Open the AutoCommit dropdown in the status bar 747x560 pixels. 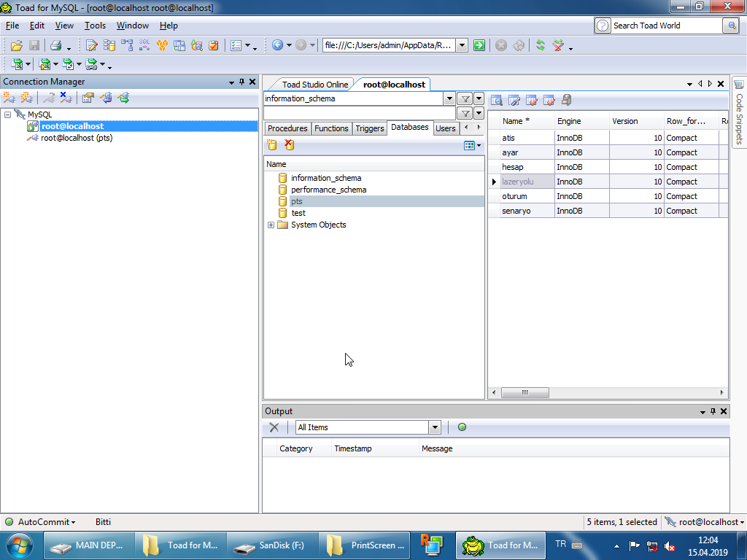click(46, 522)
